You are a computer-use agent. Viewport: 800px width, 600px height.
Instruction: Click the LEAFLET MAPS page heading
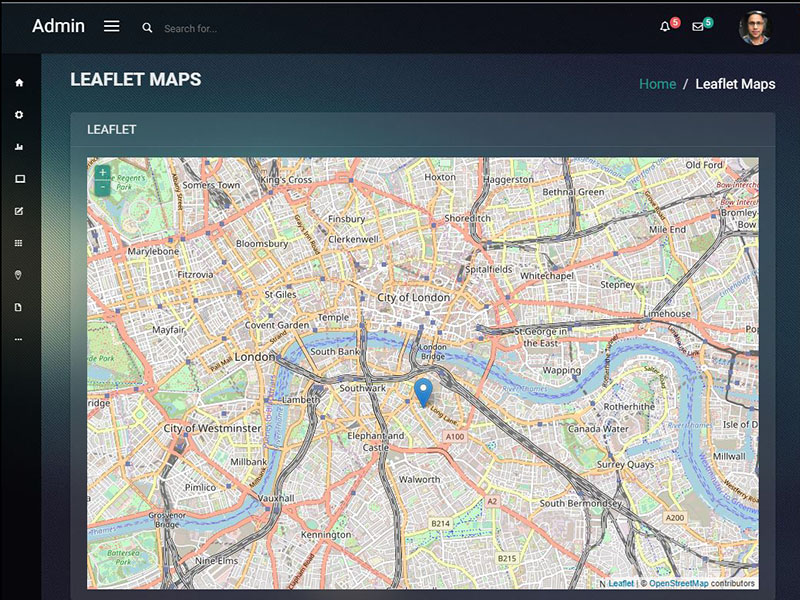(x=136, y=79)
